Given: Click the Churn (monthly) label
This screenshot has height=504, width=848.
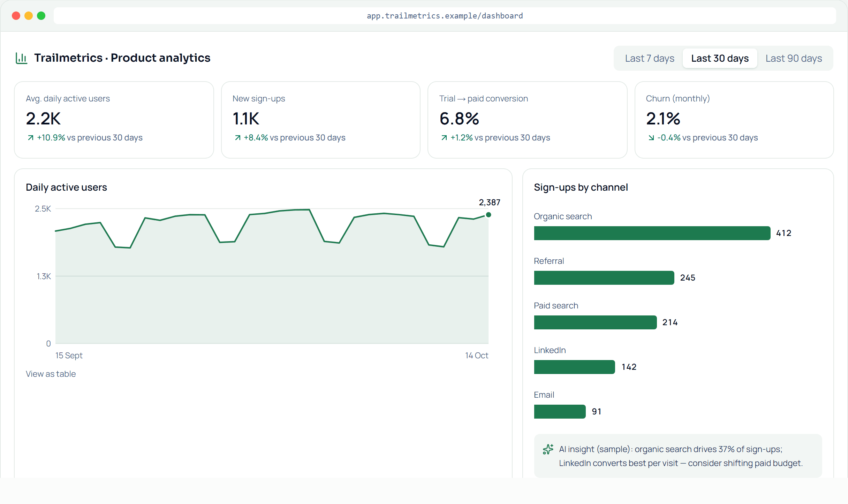Looking at the screenshot, I should 678,99.
